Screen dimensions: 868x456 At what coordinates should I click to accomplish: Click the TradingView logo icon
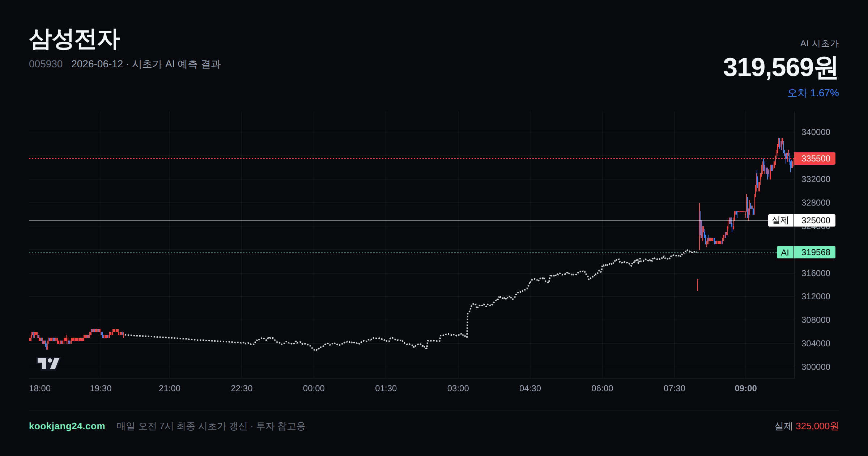[48, 363]
